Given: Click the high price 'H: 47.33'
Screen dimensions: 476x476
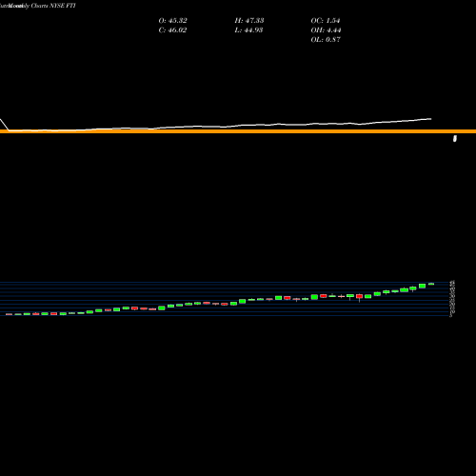Looking at the screenshot, I should 249,21.
